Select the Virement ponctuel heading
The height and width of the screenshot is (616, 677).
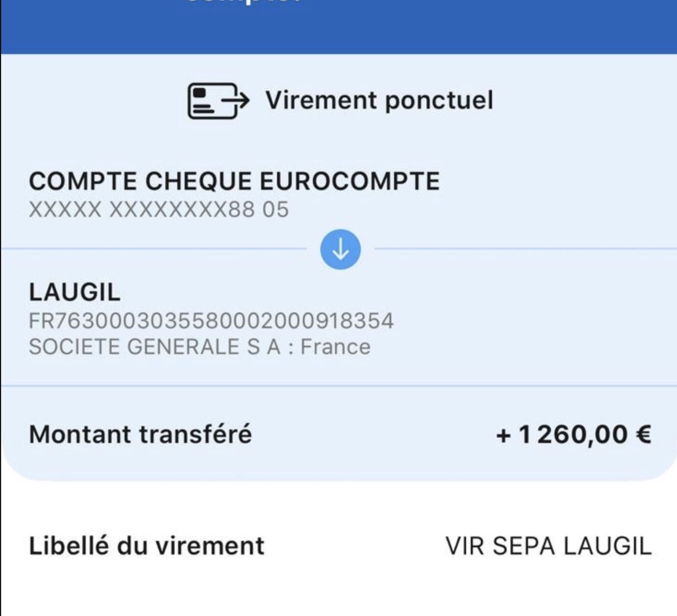379,100
